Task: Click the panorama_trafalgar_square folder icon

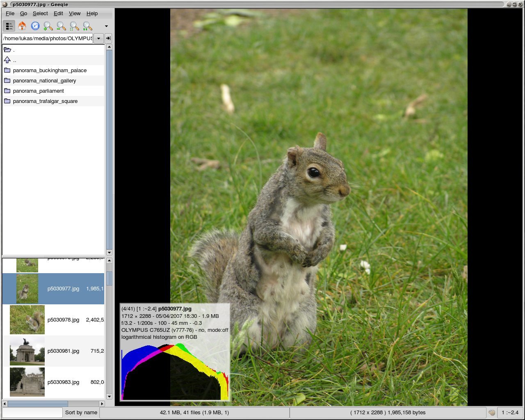Action: coord(7,101)
